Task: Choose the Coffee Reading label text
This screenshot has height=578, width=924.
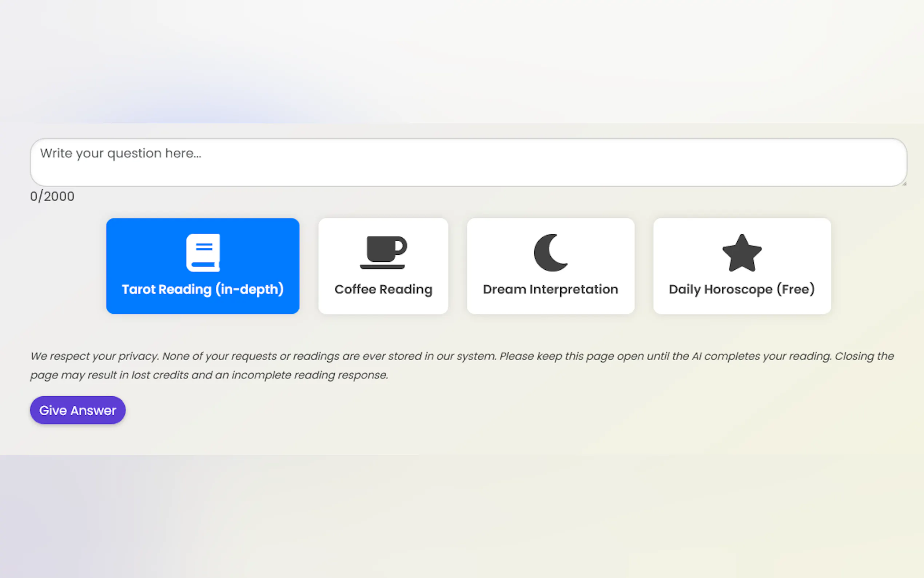Action: click(383, 289)
